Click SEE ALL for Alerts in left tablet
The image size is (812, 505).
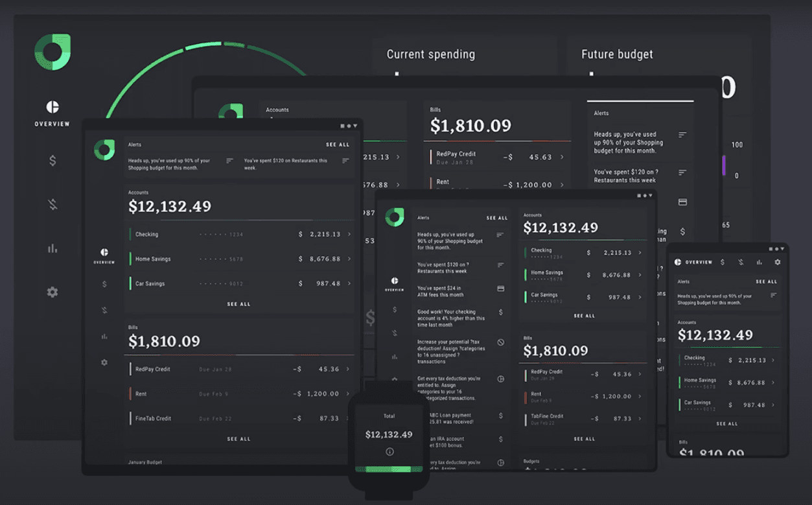pyautogui.click(x=338, y=145)
